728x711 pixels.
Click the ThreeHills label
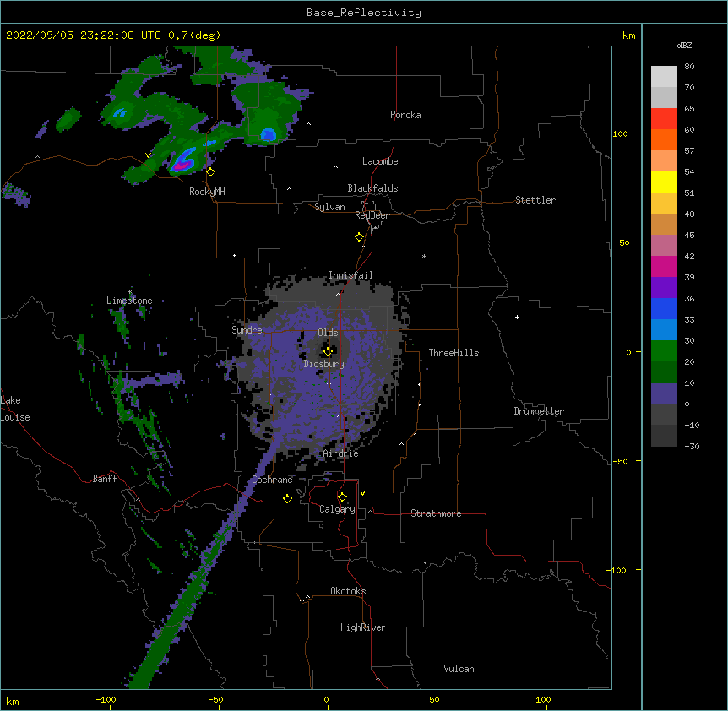454,353
